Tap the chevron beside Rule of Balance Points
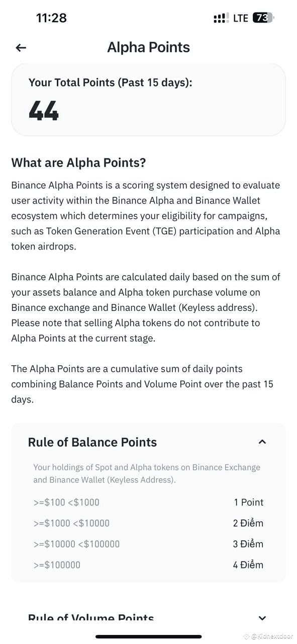Screen dimensions: 297x644 pyautogui.click(x=262, y=442)
